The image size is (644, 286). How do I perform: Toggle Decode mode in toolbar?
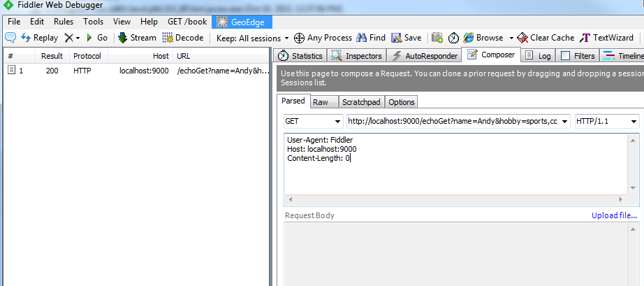tap(183, 38)
